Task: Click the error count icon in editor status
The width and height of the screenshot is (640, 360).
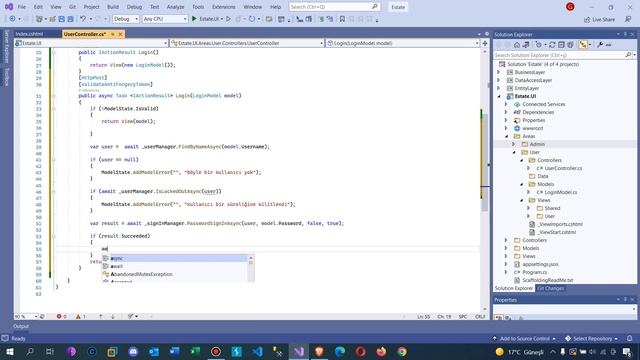Action: pyautogui.click(x=59, y=316)
